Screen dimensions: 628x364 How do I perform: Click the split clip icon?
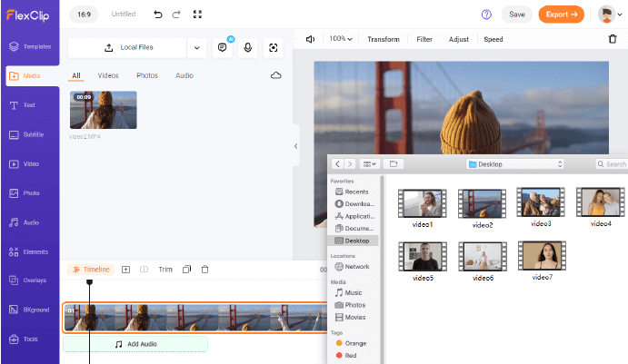click(144, 270)
